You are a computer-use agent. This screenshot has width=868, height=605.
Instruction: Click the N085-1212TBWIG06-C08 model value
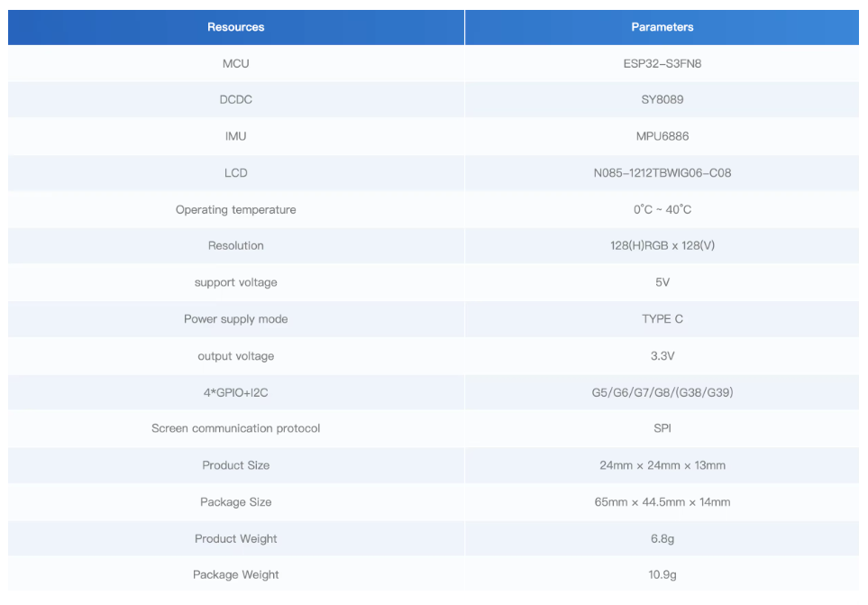tap(662, 173)
